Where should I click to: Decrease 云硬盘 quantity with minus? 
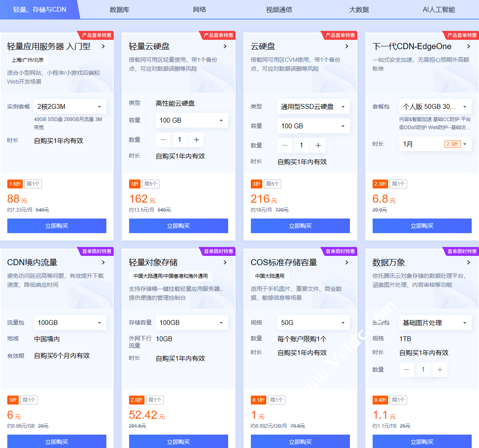point(285,145)
